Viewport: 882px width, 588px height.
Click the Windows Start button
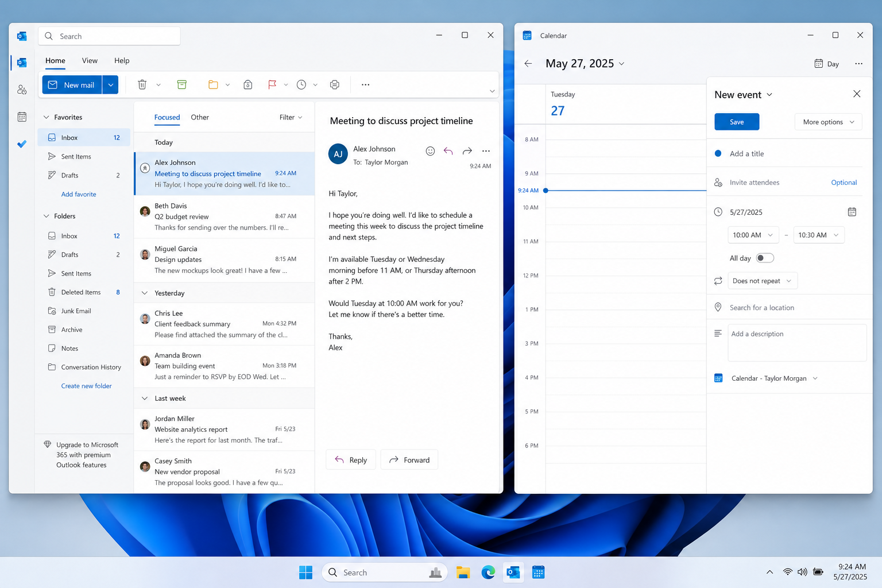click(305, 572)
